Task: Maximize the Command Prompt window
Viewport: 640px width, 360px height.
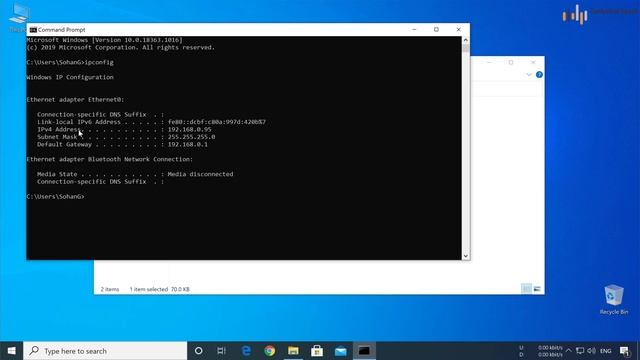Action: [436, 29]
